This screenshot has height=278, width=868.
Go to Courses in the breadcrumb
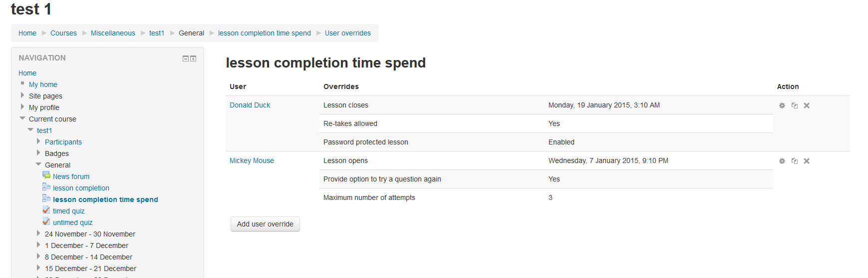(x=63, y=33)
